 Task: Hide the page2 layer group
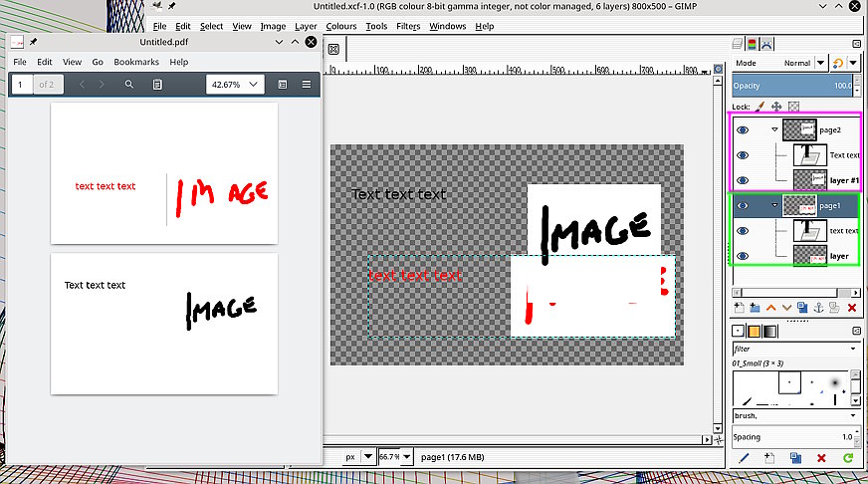coord(743,129)
